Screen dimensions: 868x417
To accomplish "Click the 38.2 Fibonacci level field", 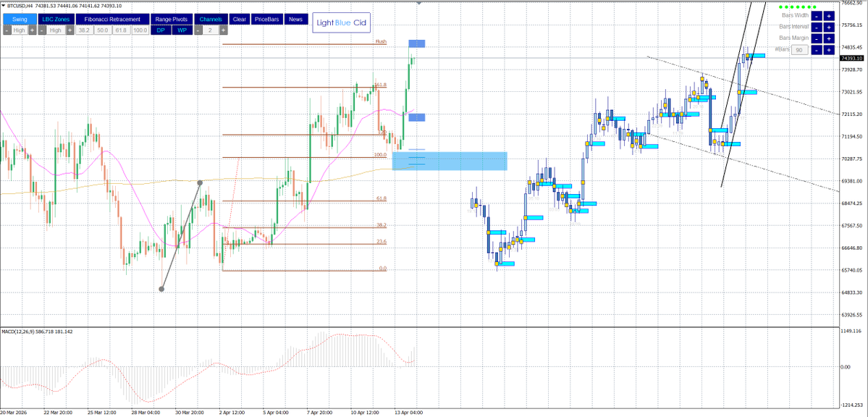I will [x=85, y=30].
